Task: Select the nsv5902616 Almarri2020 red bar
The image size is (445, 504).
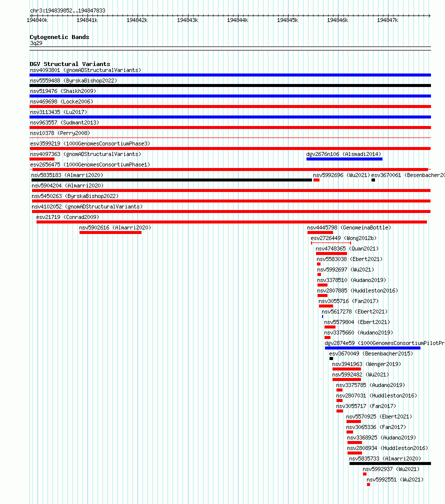Action: (110, 232)
